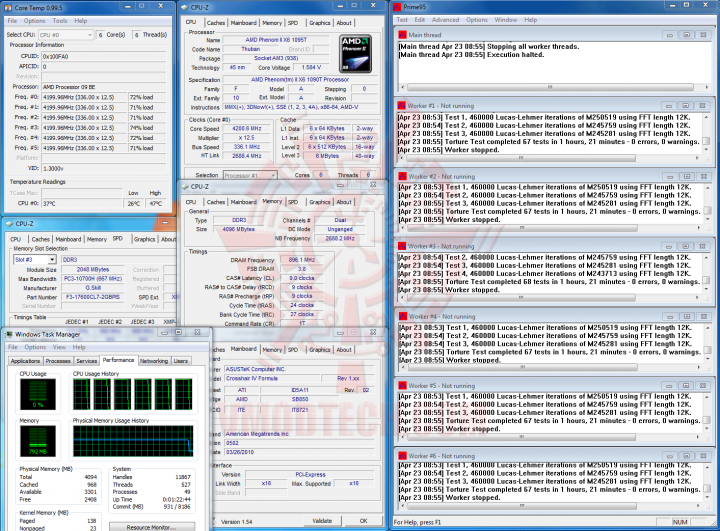Click the CPU-Z icon in the SPD window title bar
This screenshot has height=531, width=720.
point(9,224)
